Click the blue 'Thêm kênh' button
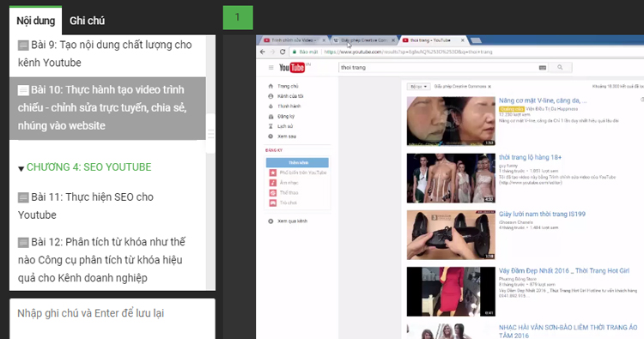Viewport: 644px width, 339px height. pyautogui.click(x=297, y=162)
